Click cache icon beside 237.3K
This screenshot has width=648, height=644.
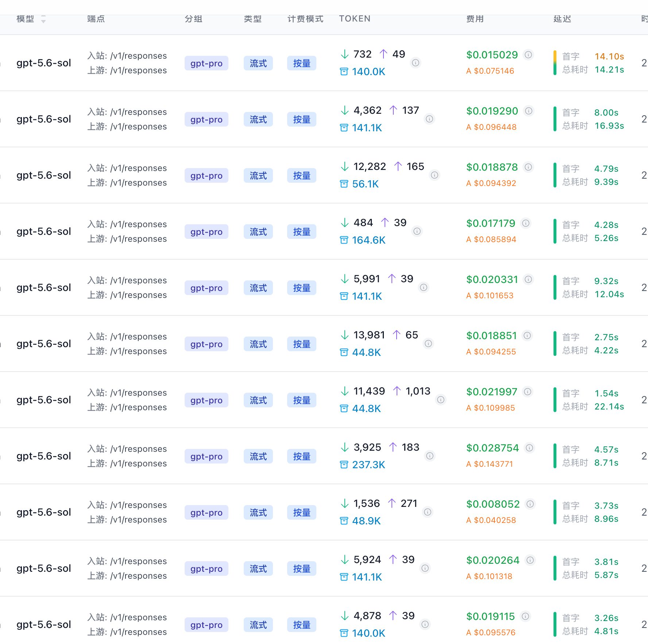[x=344, y=465]
